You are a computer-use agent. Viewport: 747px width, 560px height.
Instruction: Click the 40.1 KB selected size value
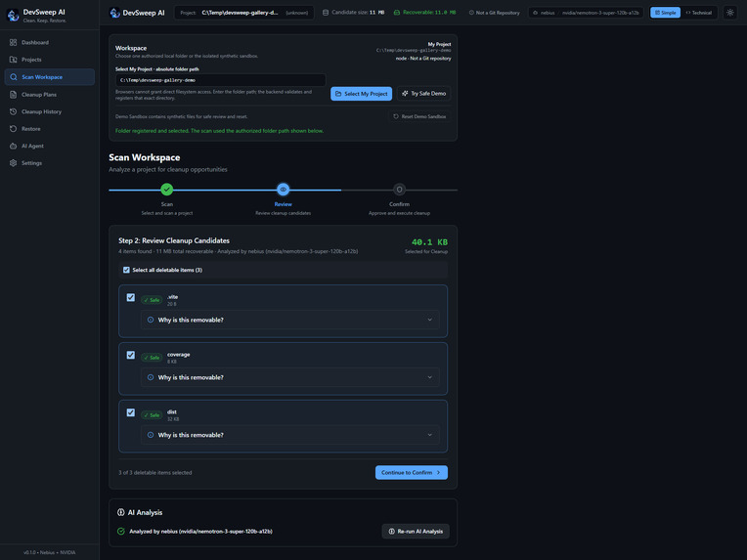click(429, 242)
